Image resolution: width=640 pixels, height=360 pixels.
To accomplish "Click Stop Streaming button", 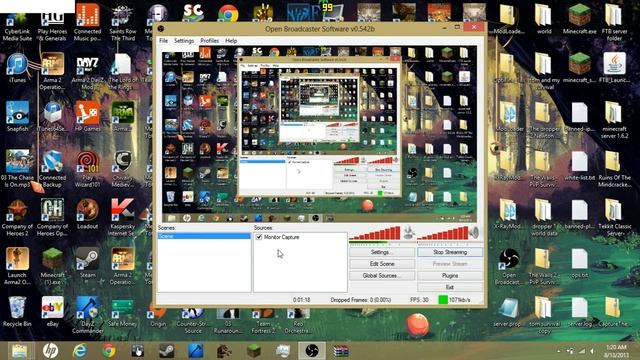I will (x=450, y=252).
